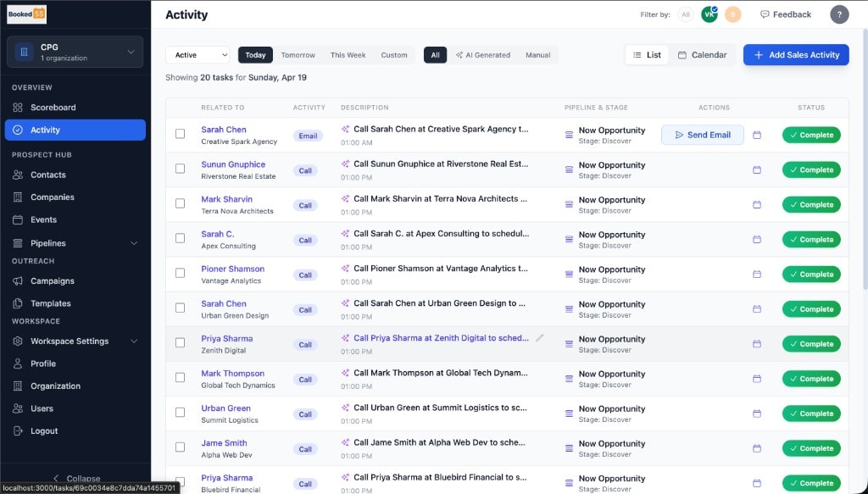
Task: Click the VK user filter avatar
Action: (709, 14)
